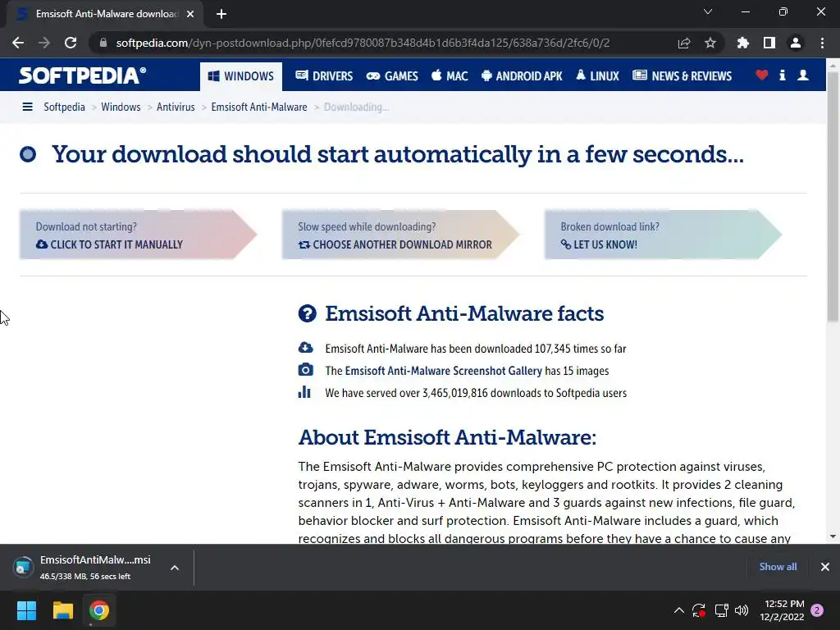Viewport: 840px width, 630px height.
Task: Click the Softpedia user account icon
Action: [x=803, y=75]
